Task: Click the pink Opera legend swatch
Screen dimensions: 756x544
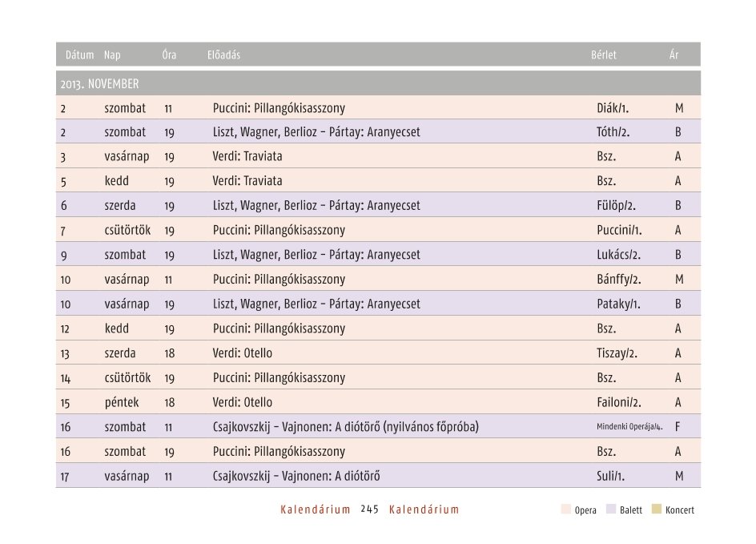Action: [565, 509]
